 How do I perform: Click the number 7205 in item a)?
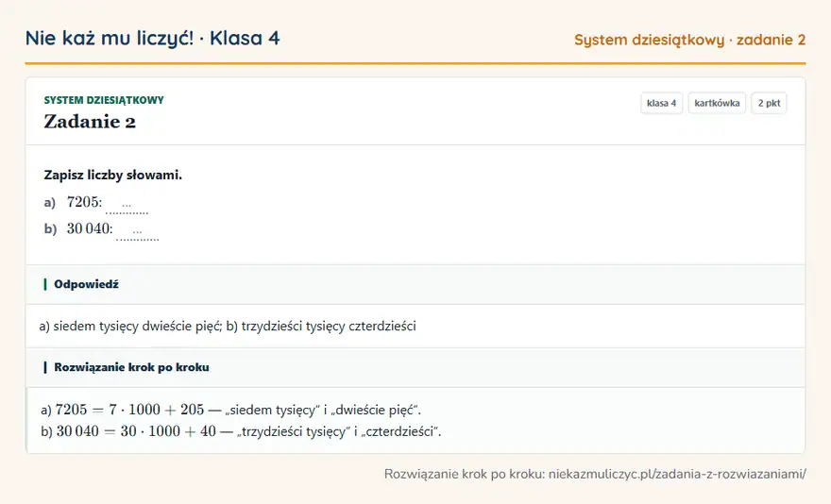pos(83,202)
